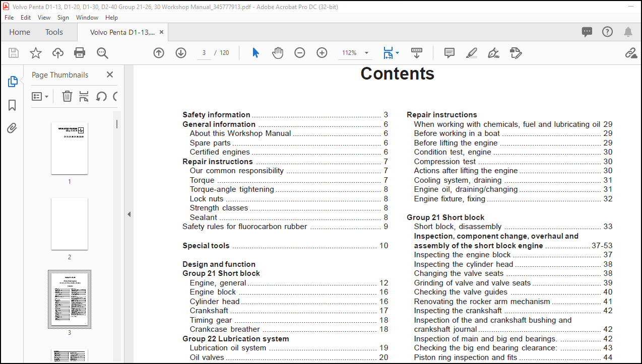Click the 'Group 22 Lubrication system' heading
This screenshot has height=364, width=642.
[x=236, y=339]
